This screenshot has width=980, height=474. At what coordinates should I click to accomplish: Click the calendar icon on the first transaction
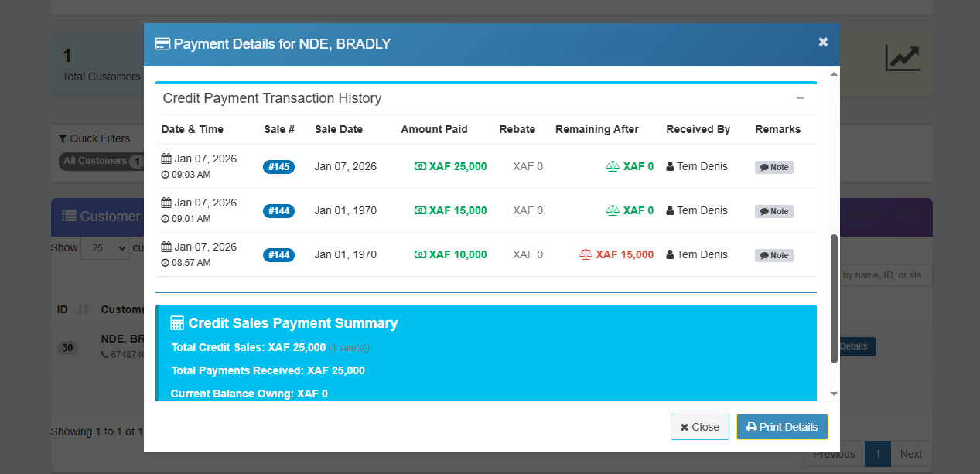pos(165,158)
